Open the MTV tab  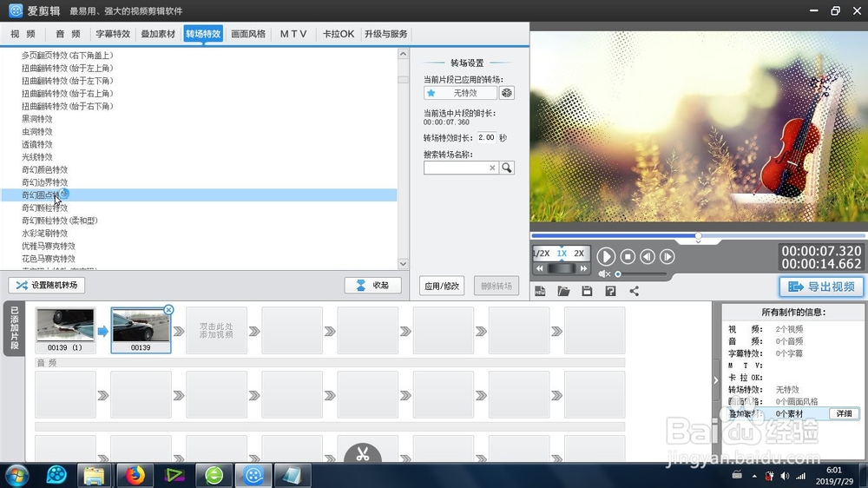(293, 34)
